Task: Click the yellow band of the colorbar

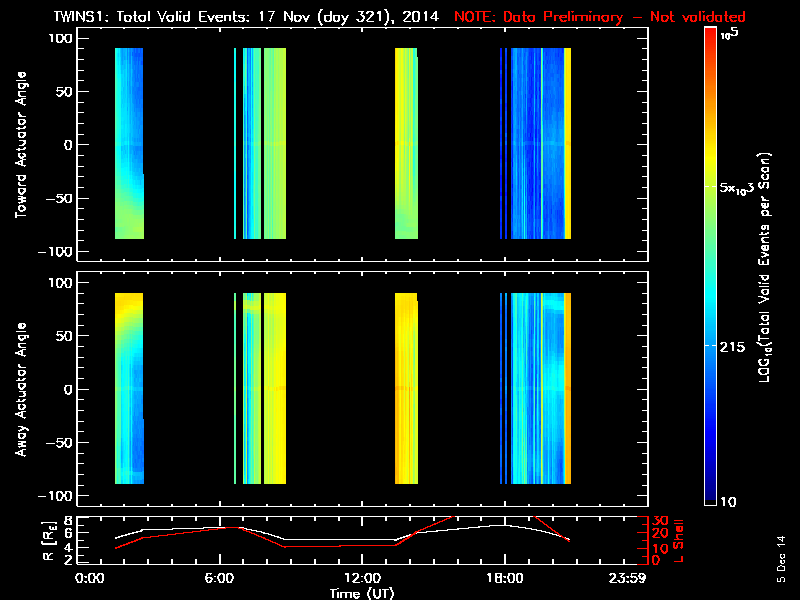Action: tap(711, 158)
